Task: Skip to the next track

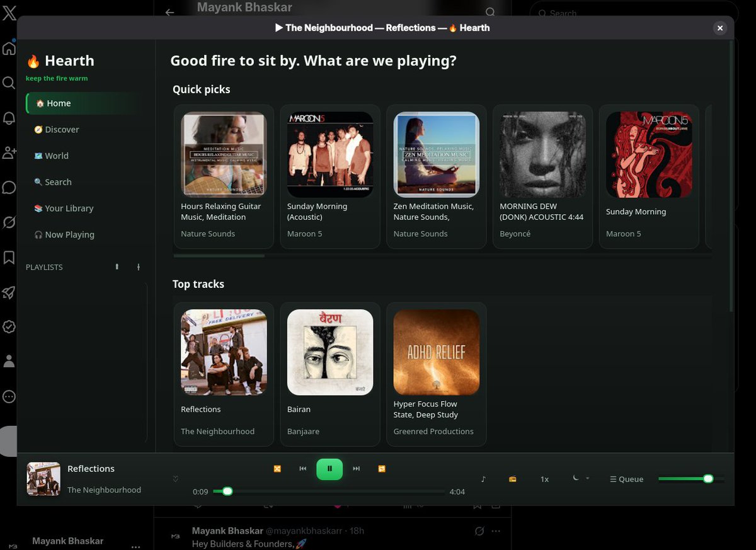Action: pos(356,469)
